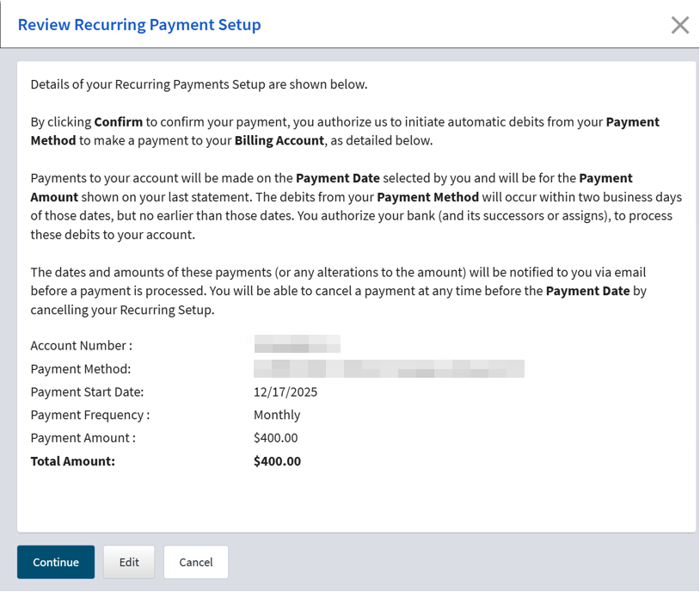
Task: Click the 12/17/2025 payment start date value
Action: [x=286, y=392]
